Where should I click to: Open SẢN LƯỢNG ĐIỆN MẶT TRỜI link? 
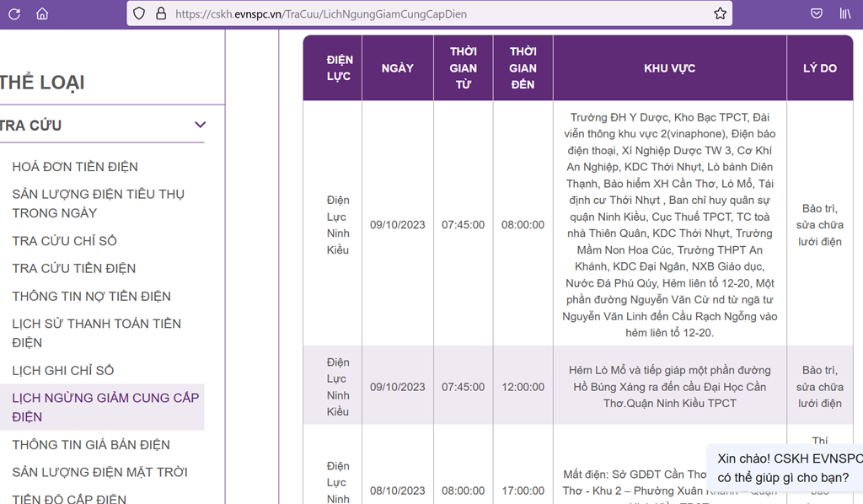pos(99,472)
